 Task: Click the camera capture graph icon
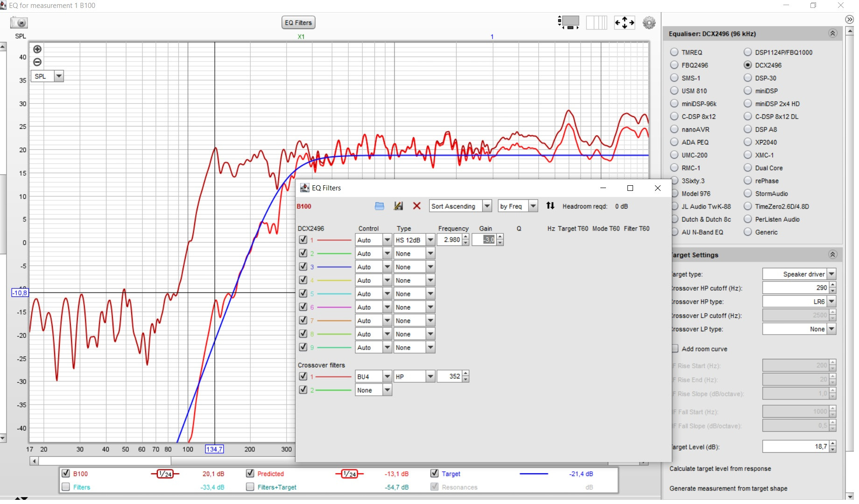[x=19, y=22]
